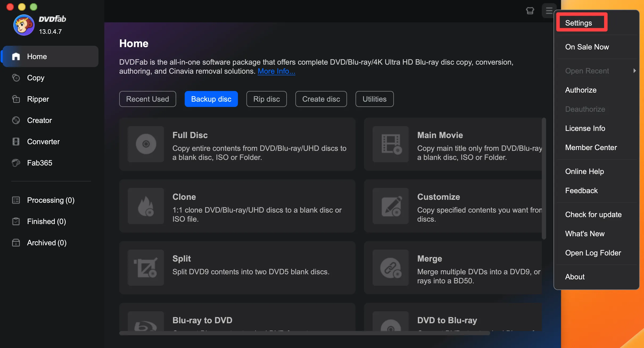
Task: Click the Recent Used button
Action: pyautogui.click(x=147, y=99)
